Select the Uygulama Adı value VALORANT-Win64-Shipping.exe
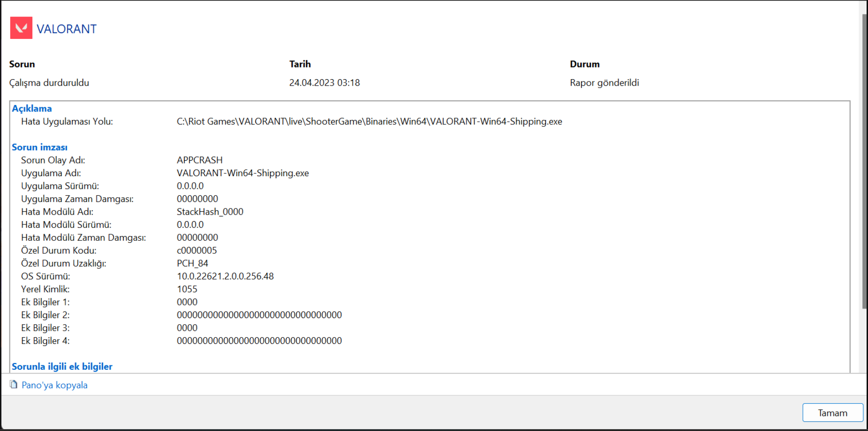Screen dimensions: 868x431 243,173
